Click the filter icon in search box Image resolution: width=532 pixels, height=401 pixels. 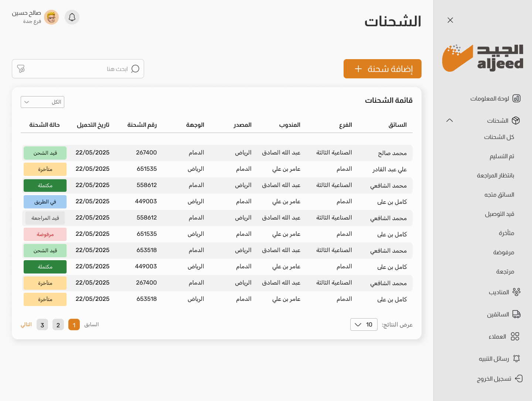pyautogui.click(x=21, y=69)
